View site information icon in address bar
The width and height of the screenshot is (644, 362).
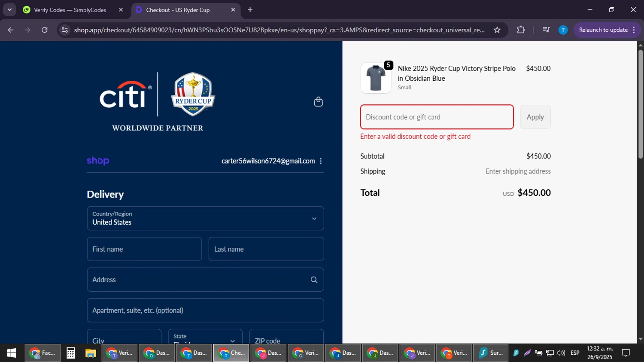pyautogui.click(x=65, y=30)
